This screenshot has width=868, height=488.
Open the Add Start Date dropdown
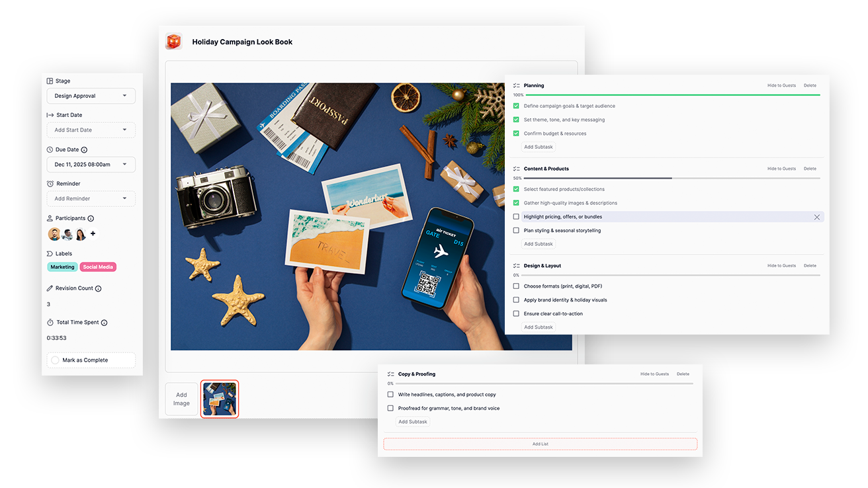(91, 130)
